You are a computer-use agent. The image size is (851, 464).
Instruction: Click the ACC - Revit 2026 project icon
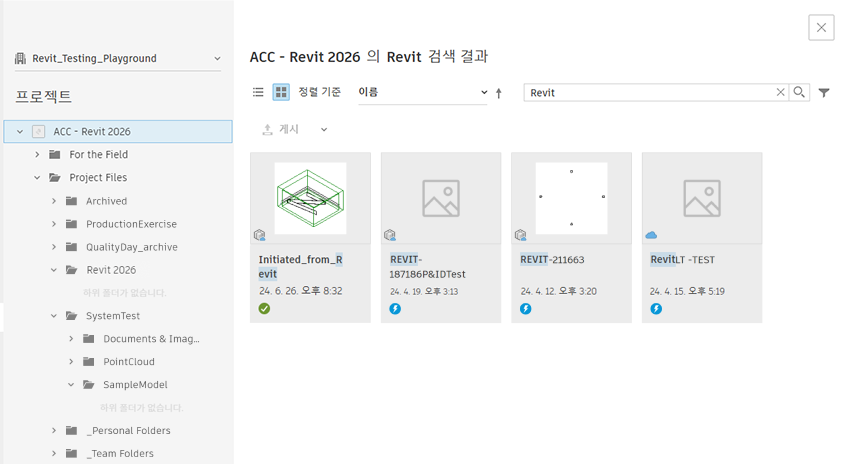tap(39, 131)
